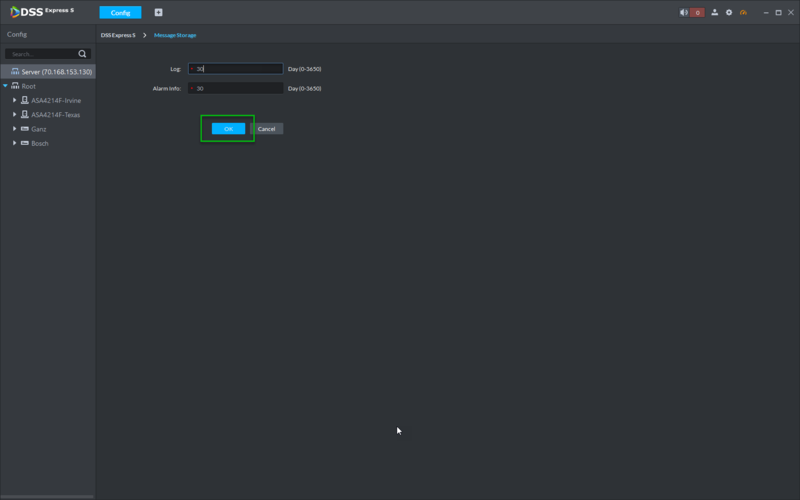Minimize the DSS window
The height and width of the screenshot is (500, 800).
(766, 12)
